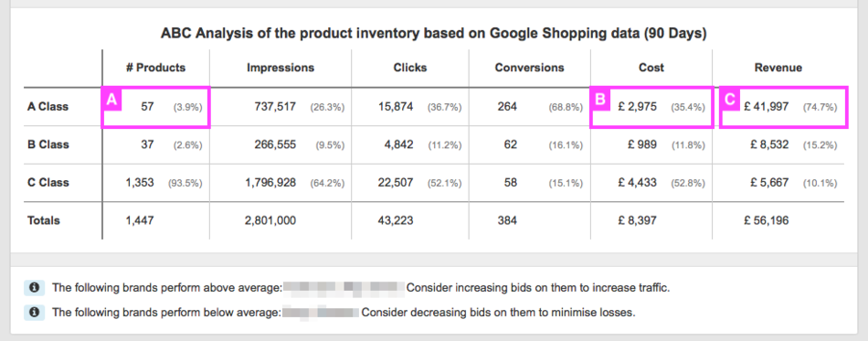This screenshot has width=868, height=341.
Task: Click the pink C annotation marker
Action: point(730,99)
